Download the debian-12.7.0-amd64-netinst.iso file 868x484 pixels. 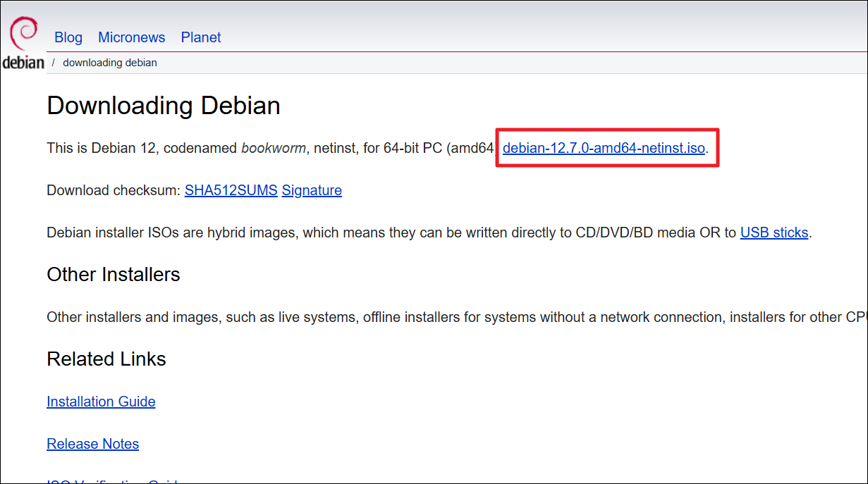pos(604,148)
